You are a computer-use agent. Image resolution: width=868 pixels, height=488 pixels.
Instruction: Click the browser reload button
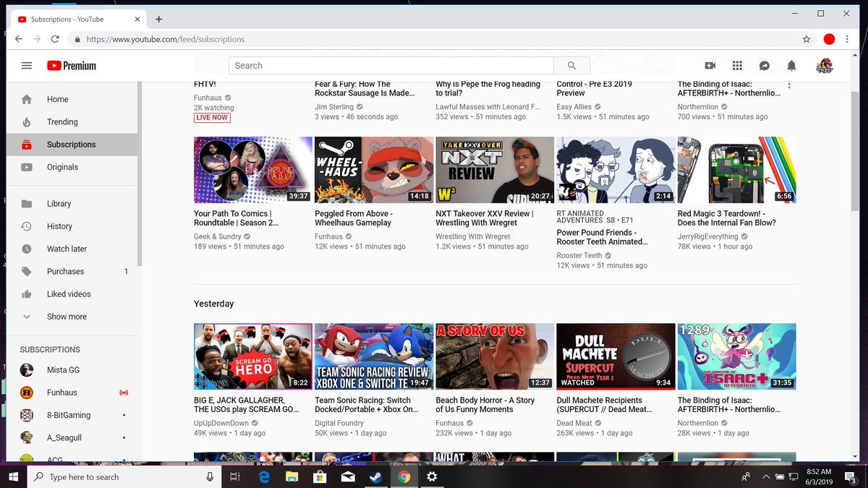56,39
